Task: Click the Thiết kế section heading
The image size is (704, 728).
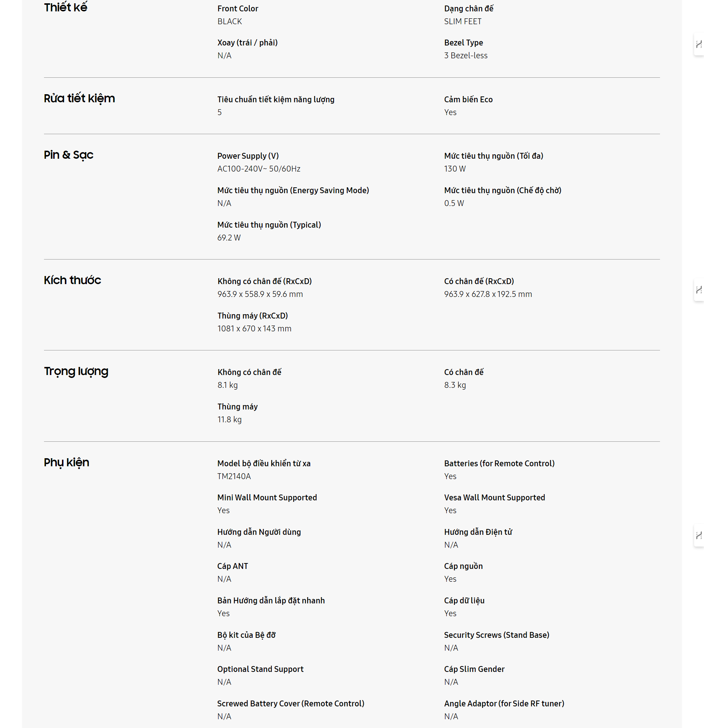Action: (65, 7)
